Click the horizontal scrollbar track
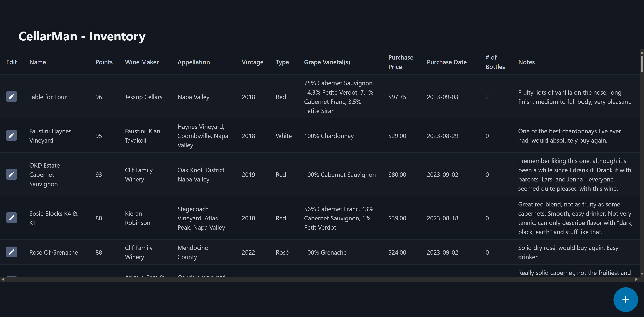 click(320, 279)
